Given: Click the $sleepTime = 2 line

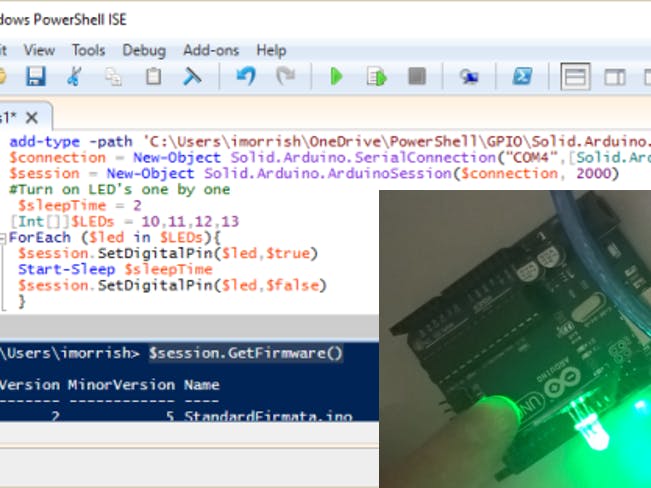Looking at the screenshot, I should 80,206.
